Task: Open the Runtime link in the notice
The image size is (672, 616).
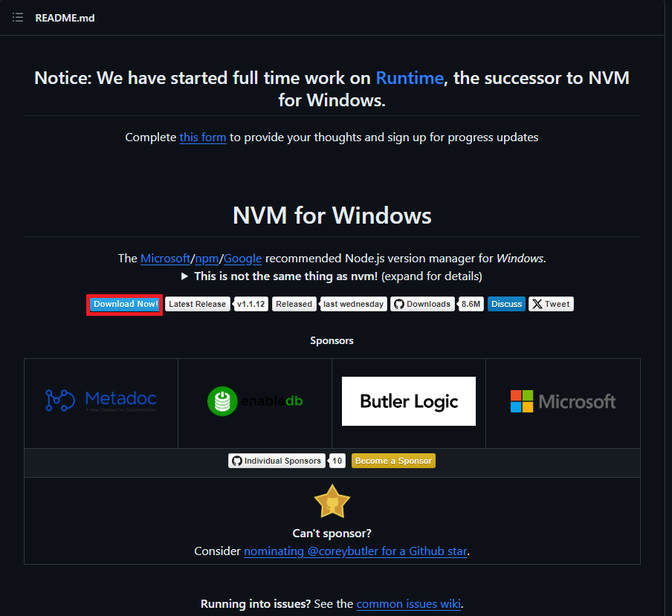Action: (x=410, y=78)
